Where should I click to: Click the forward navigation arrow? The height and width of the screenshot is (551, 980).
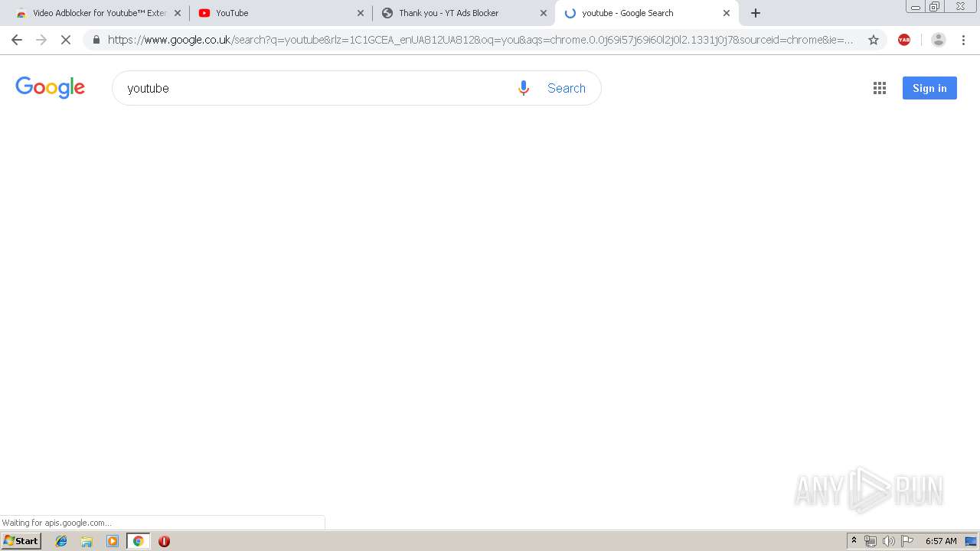click(41, 40)
